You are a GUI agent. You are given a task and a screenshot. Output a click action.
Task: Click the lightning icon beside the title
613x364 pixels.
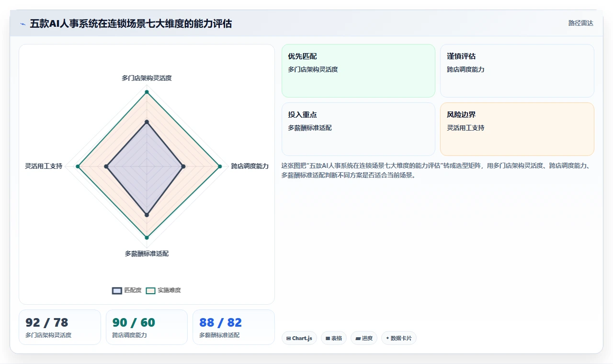[x=23, y=24]
